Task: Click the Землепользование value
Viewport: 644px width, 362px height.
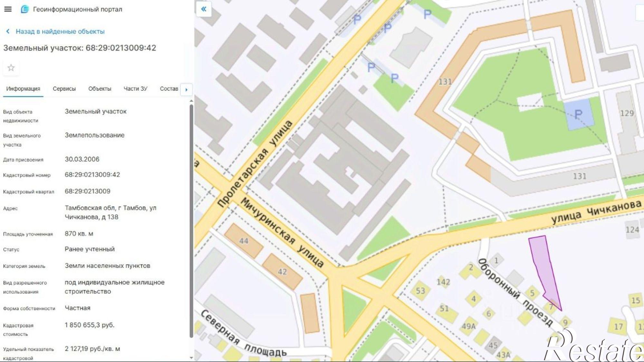Action: [x=95, y=135]
